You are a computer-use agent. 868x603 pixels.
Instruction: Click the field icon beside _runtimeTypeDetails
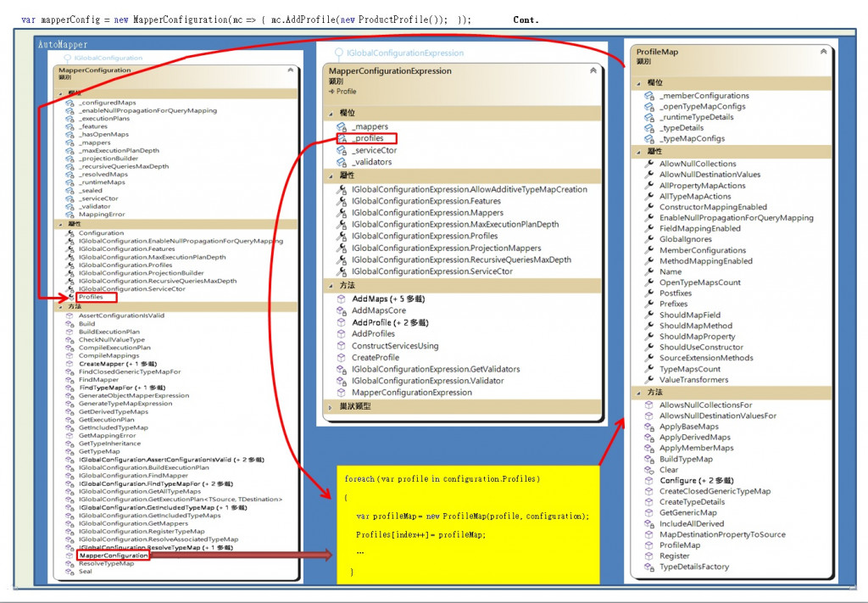click(648, 117)
